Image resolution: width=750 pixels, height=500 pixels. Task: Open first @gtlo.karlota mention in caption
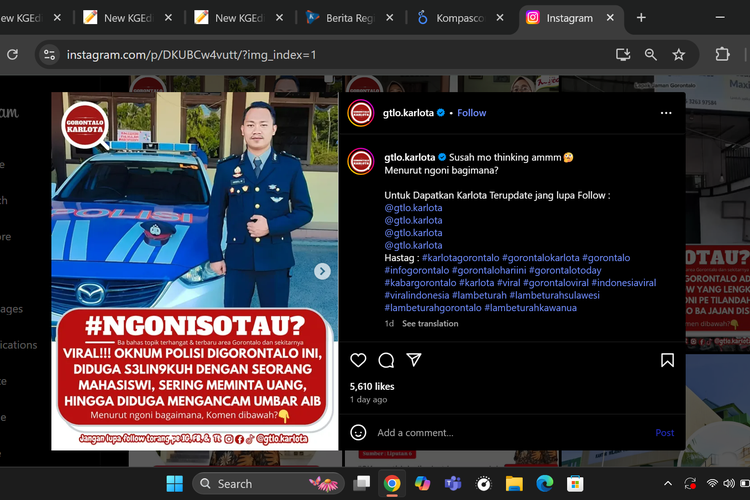(x=413, y=208)
